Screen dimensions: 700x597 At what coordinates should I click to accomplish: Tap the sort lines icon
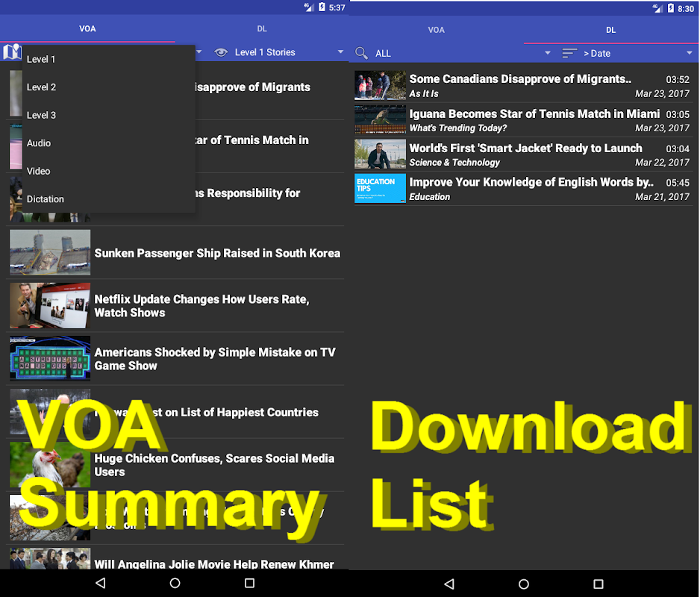pos(569,53)
